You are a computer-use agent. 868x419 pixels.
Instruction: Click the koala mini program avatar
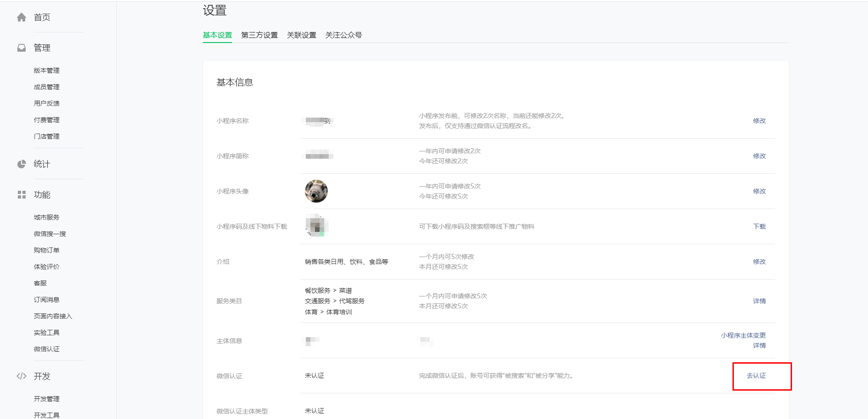coord(316,191)
